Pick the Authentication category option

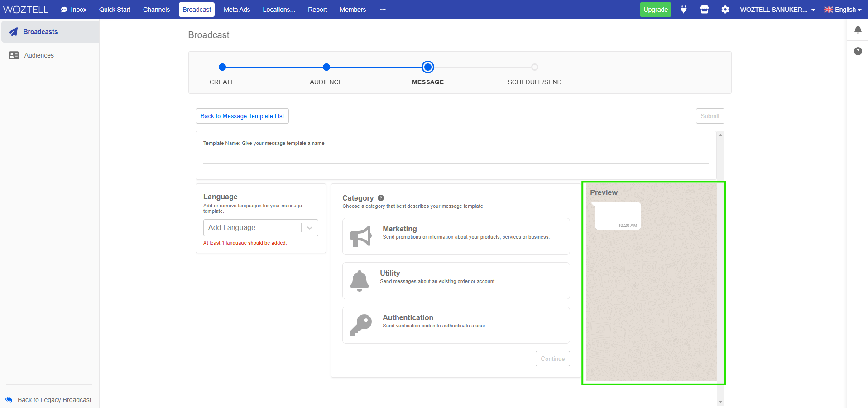tap(456, 325)
